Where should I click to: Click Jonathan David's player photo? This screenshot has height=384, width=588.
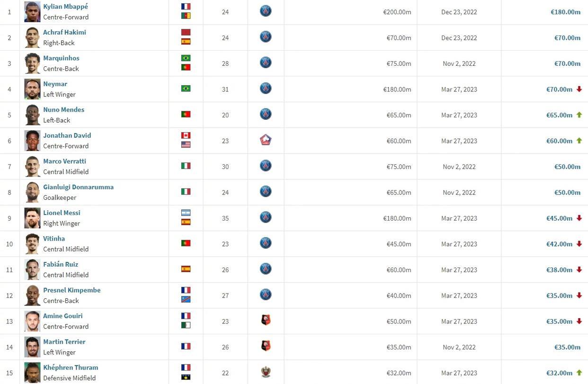32,141
